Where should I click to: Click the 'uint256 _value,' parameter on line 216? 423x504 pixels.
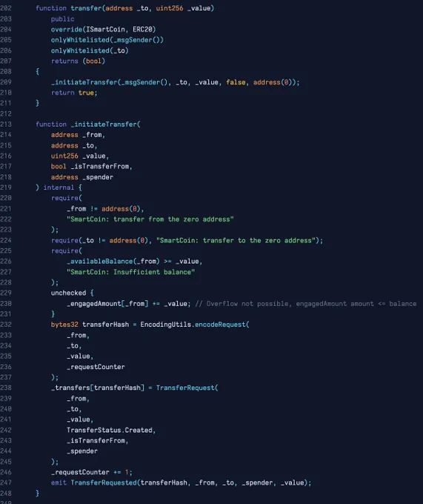[80, 156]
